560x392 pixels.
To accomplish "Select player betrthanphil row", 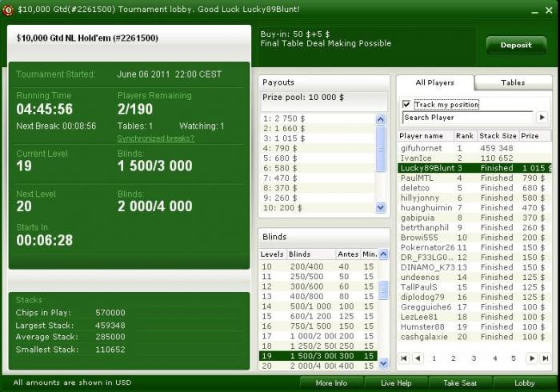I will (474, 228).
